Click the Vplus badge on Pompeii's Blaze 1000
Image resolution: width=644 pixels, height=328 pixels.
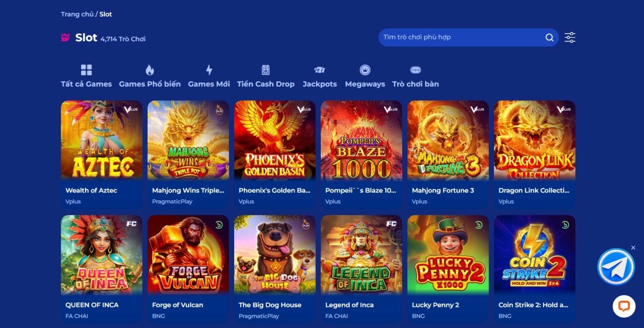[391, 109]
